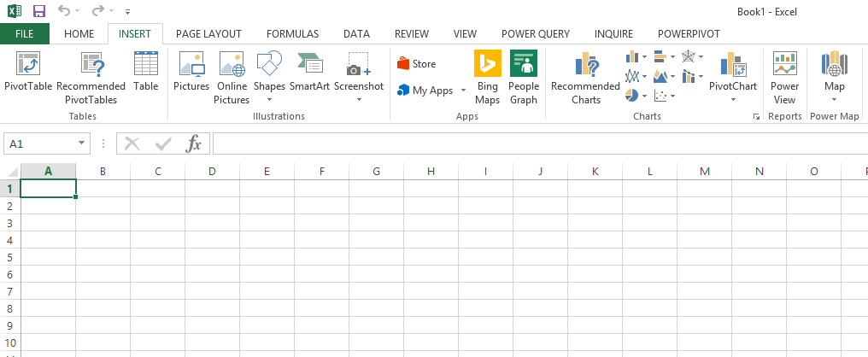Expand the PivotChart dropdown

733,100
